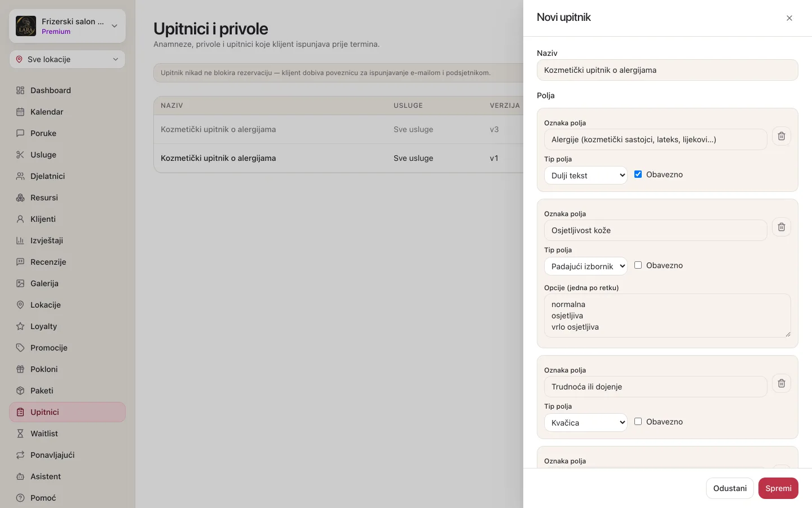Delete the Alergije field with trash icon
812x508 pixels.
coord(782,136)
